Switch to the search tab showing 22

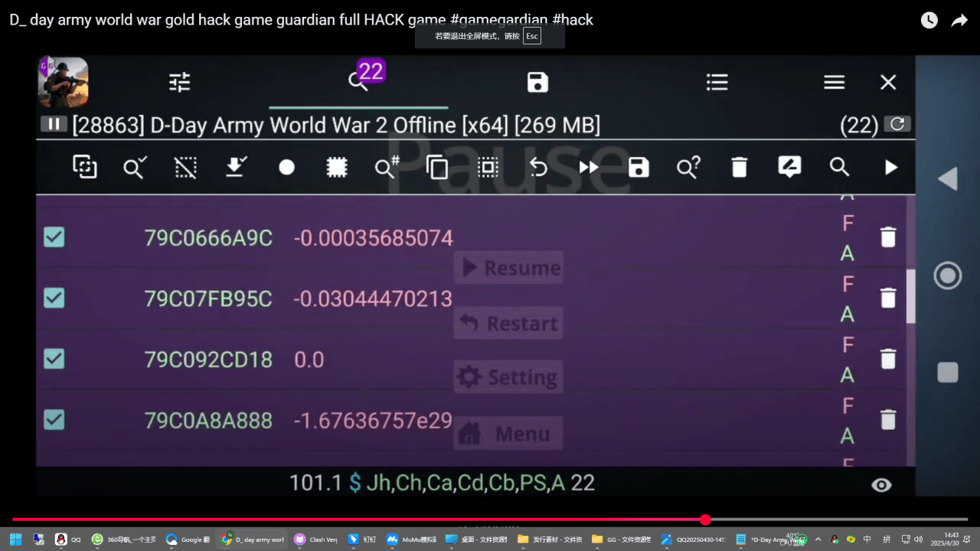coord(358,82)
